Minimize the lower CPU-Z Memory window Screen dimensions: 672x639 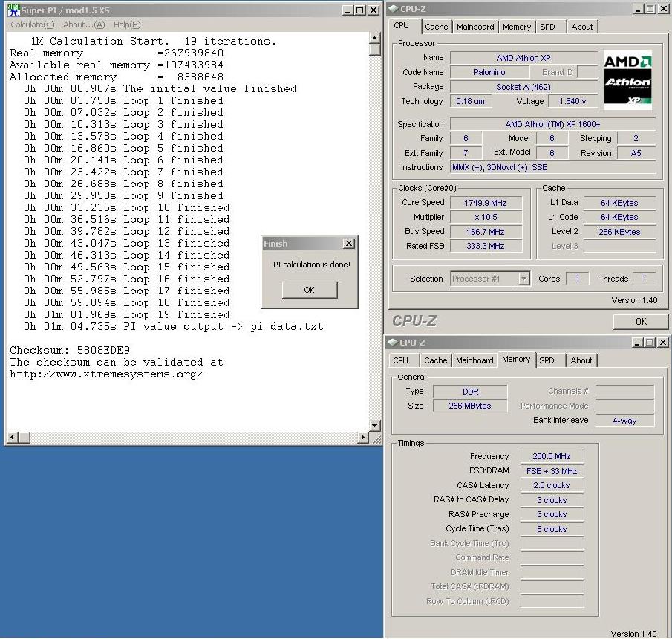pos(637,343)
